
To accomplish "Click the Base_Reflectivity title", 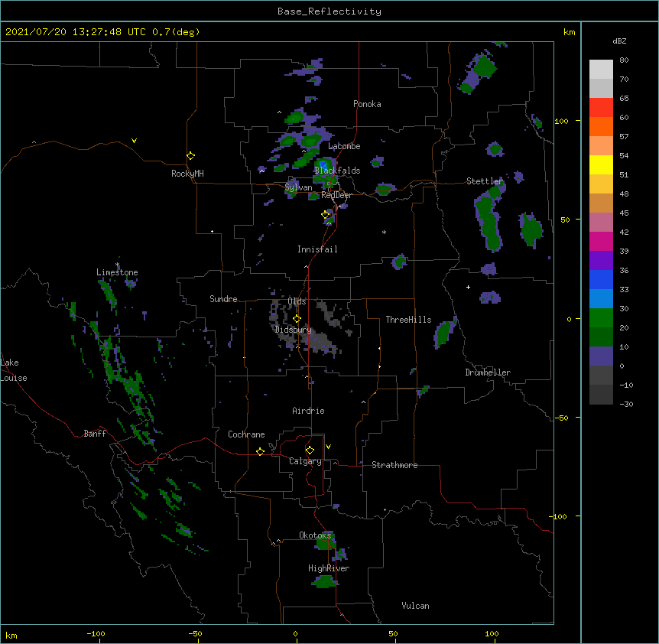I will pos(329,11).
